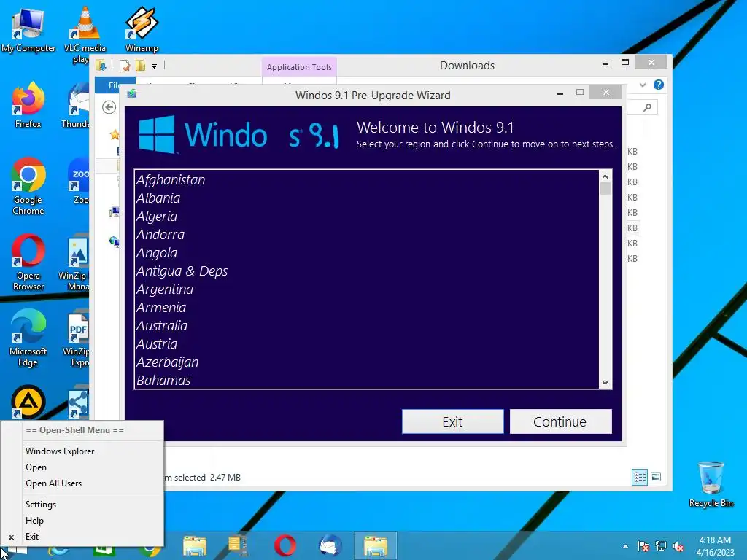Open the Firefox desktop shortcut

[28, 105]
